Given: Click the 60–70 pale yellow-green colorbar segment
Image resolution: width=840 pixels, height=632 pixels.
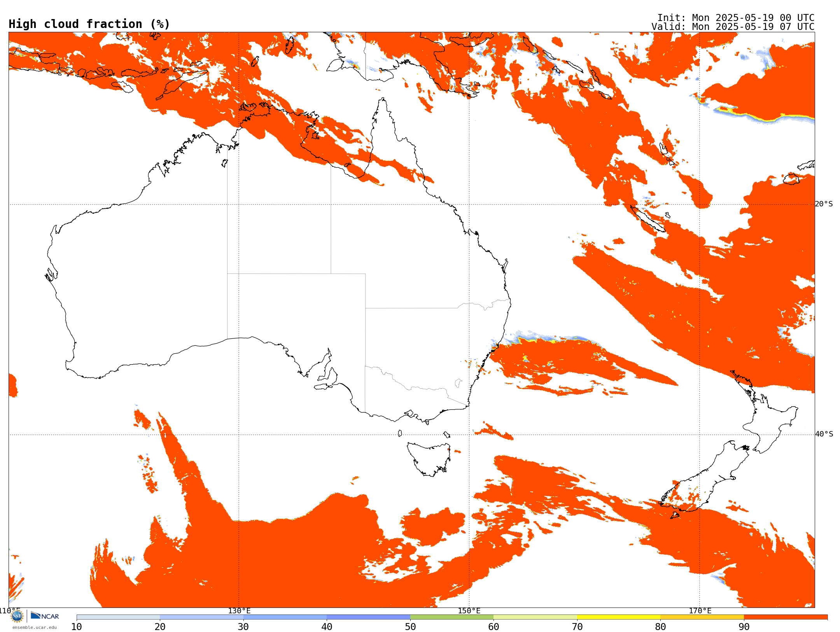Looking at the screenshot, I should (535, 617).
